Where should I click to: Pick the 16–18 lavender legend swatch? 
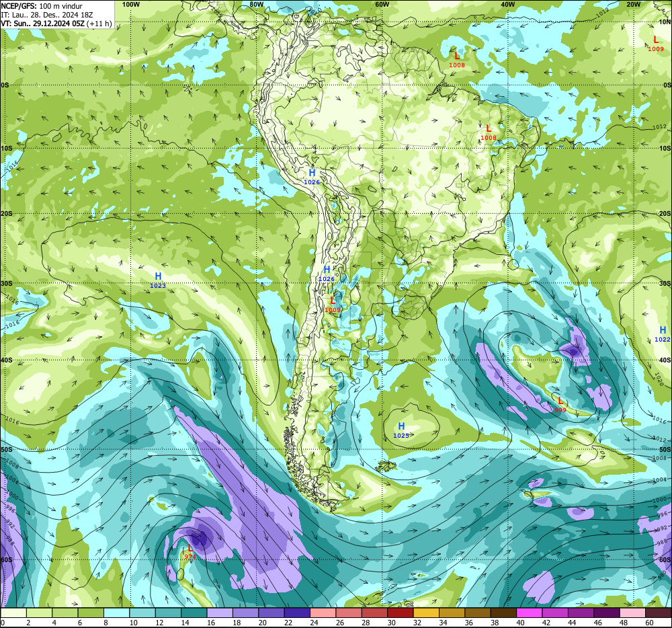click(x=220, y=613)
